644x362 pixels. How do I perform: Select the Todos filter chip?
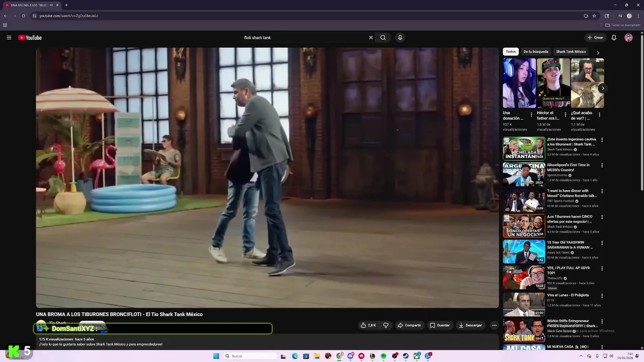511,52
